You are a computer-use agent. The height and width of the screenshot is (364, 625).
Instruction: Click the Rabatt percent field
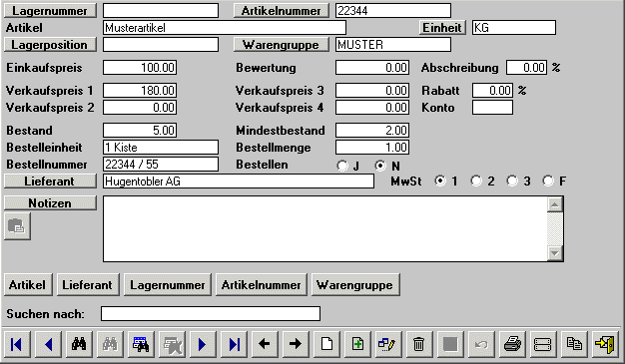492,91
